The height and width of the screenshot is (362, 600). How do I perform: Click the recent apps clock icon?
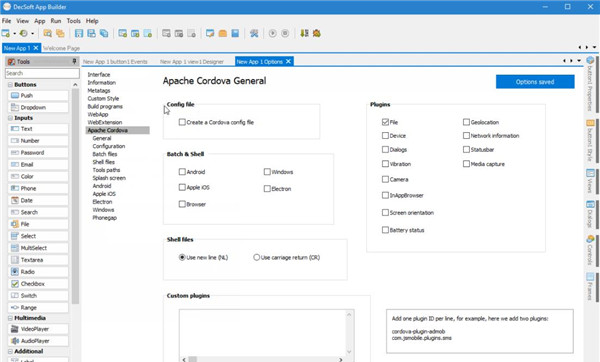(x=23, y=34)
